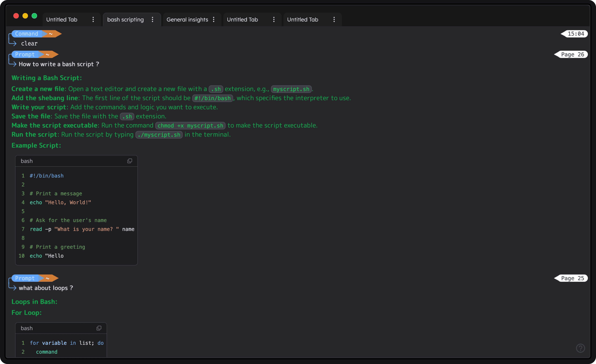Image resolution: width=596 pixels, height=364 pixels.
Task: Open options menu for bash scripting tab
Action: point(152,20)
